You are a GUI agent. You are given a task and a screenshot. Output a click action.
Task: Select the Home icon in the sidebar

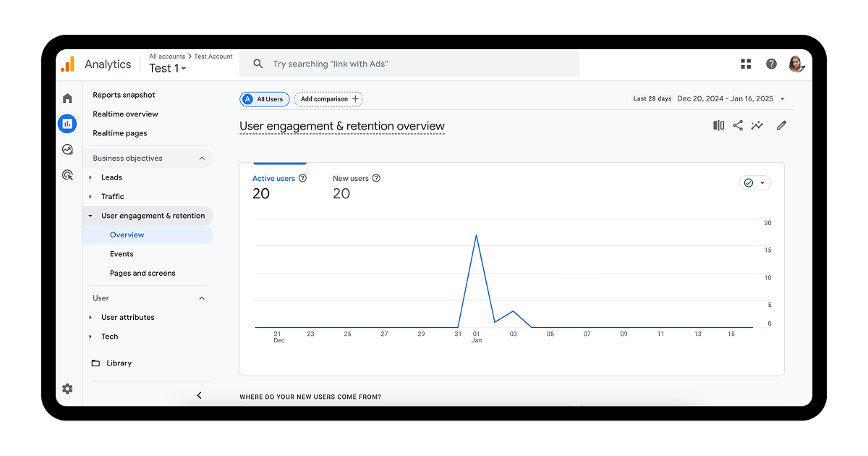67,98
